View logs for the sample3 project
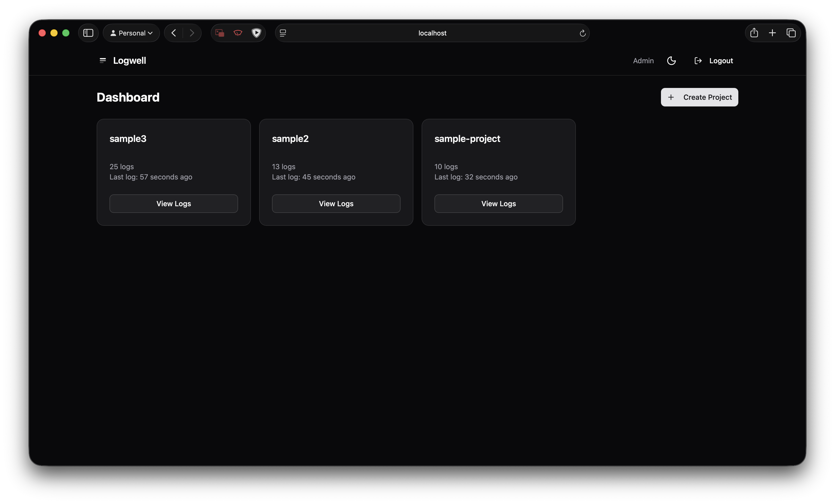Viewport: 835px width, 504px height. (x=174, y=204)
